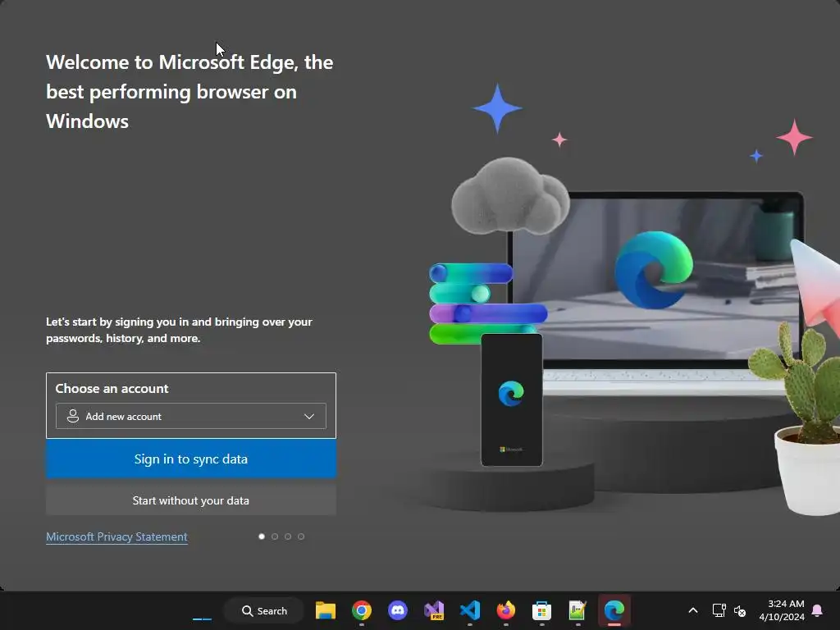Open File Explorer from the taskbar
This screenshot has height=630, width=840.
[325, 610]
